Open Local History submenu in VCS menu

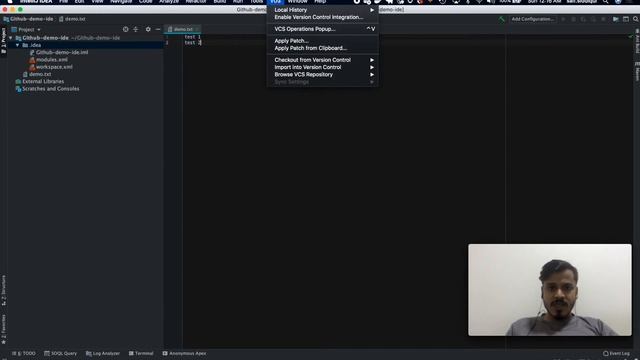pos(322,10)
